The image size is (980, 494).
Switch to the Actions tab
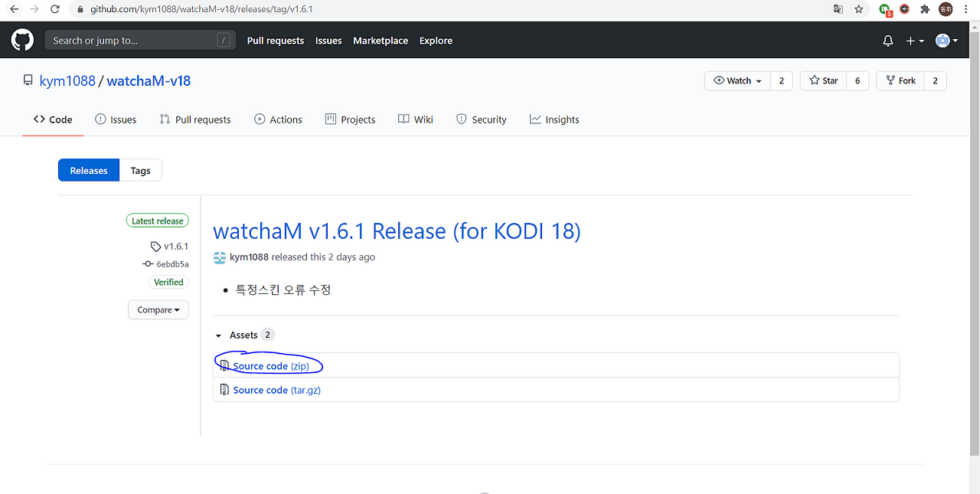click(x=278, y=119)
